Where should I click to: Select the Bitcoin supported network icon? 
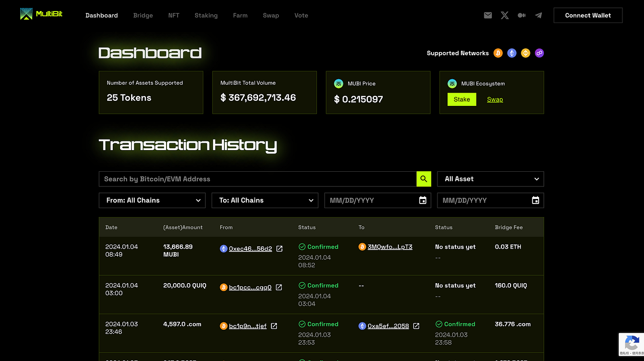coord(498,53)
